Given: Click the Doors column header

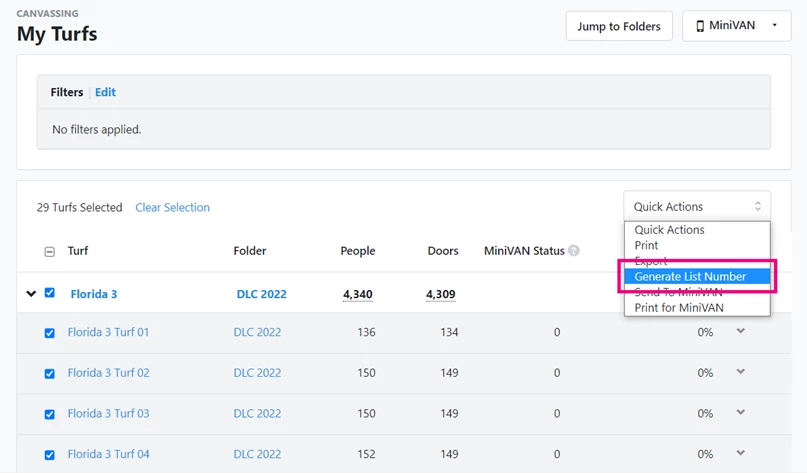Looking at the screenshot, I should coord(443,251).
